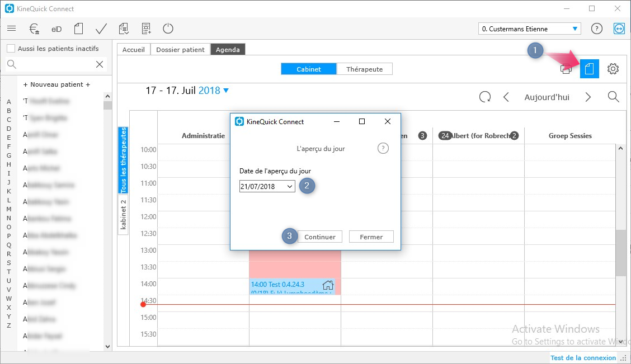Click Continuer in the day overview dialog

[319, 237]
